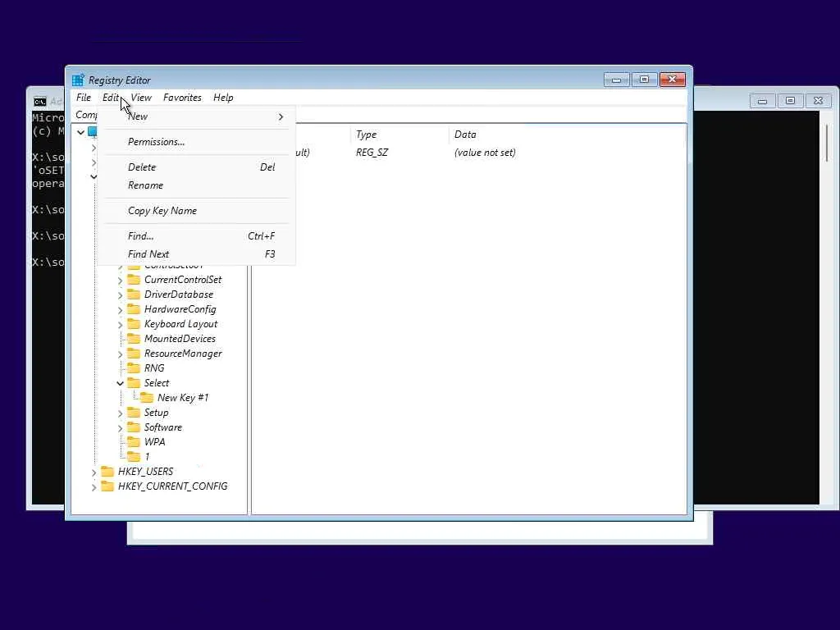Viewport: 840px width, 630px height.
Task: Close the Command Prompt window
Action: [818, 101]
